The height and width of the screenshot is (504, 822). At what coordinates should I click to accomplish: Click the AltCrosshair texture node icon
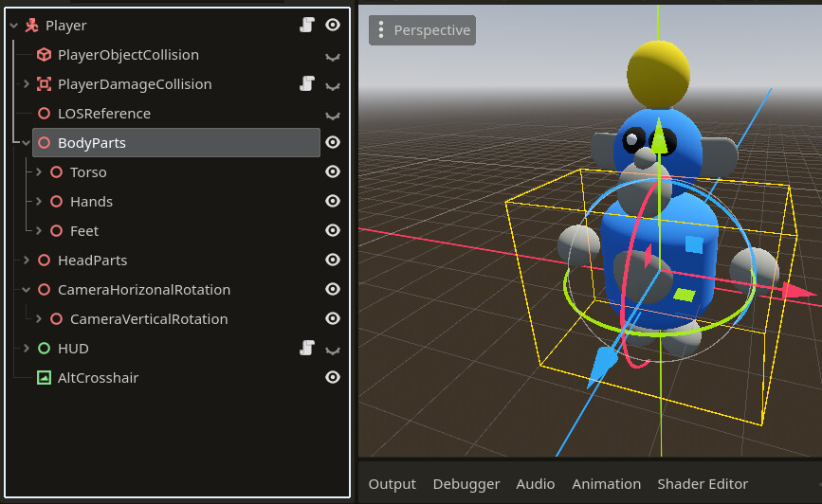44,378
